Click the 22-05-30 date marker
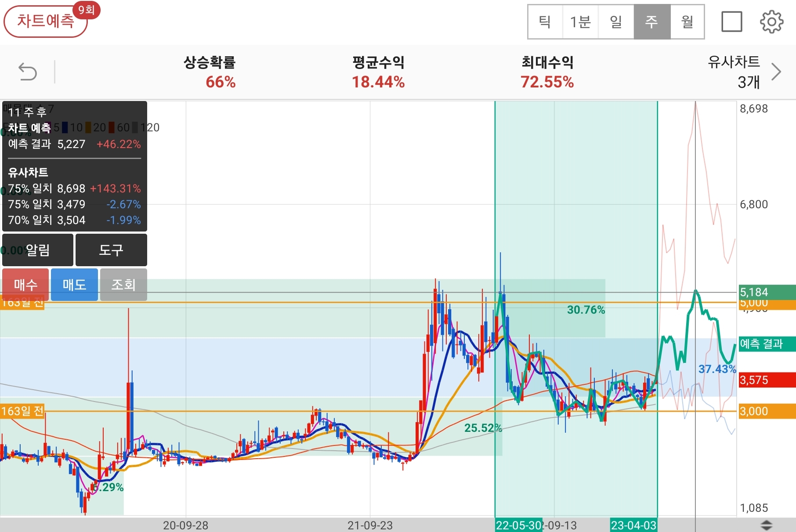Image resolution: width=796 pixels, height=532 pixels. click(x=519, y=525)
